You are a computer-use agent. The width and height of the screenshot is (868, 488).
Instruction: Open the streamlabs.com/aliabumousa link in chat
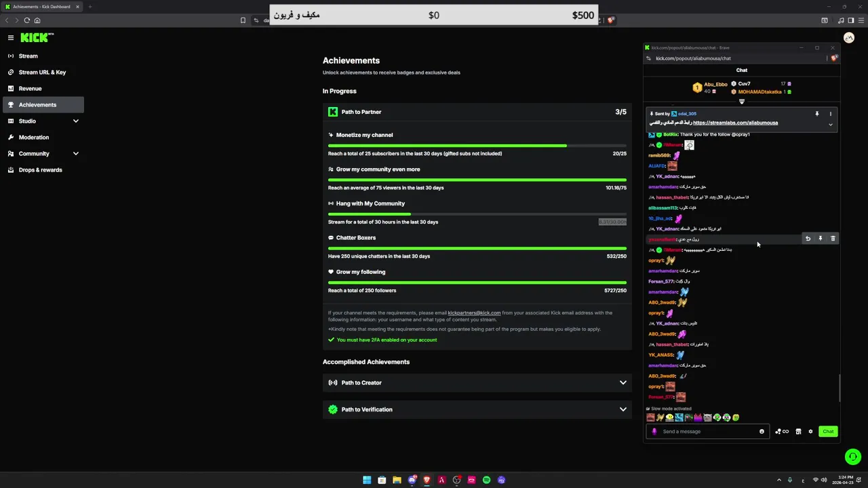coord(735,123)
